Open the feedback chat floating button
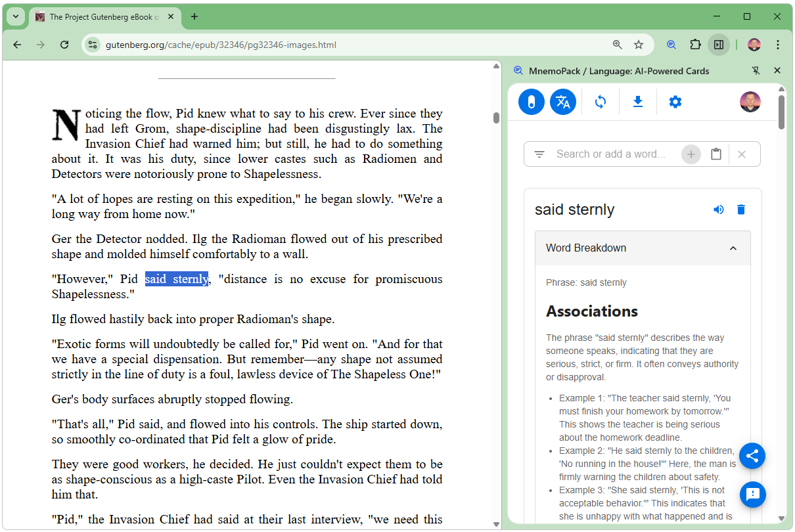Image resolution: width=795 pixels, height=532 pixels. point(752,494)
